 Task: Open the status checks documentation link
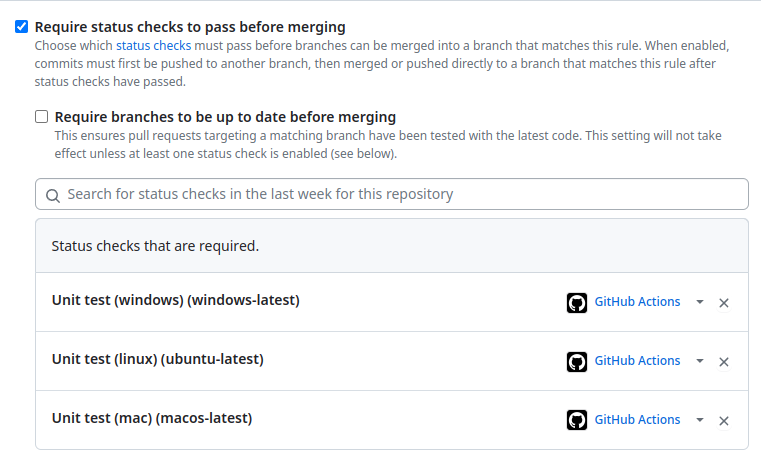click(153, 46)
